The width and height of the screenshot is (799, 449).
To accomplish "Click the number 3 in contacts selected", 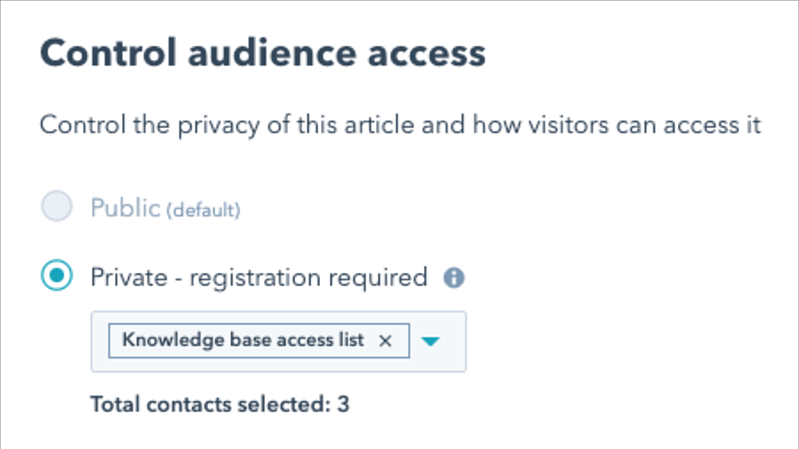I will tap(343, 405).
